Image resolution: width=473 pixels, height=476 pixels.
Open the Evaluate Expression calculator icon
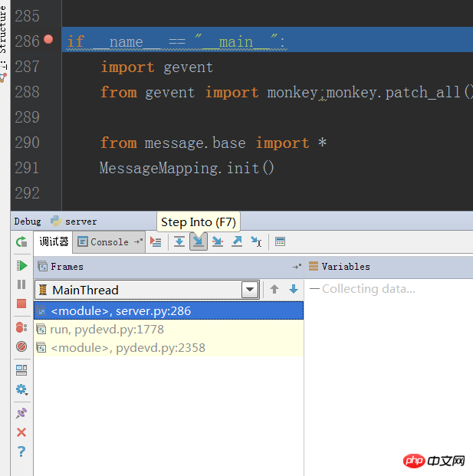coord(280,241)
